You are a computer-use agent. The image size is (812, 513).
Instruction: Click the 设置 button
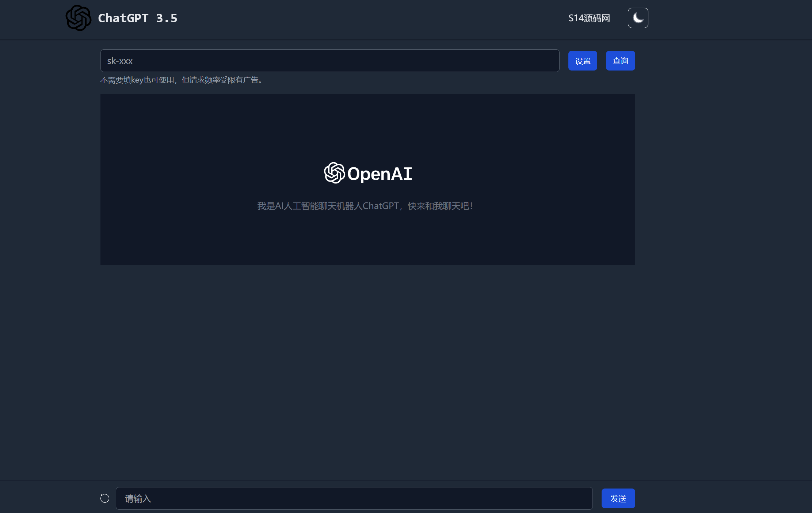click(x=583, y=61)
